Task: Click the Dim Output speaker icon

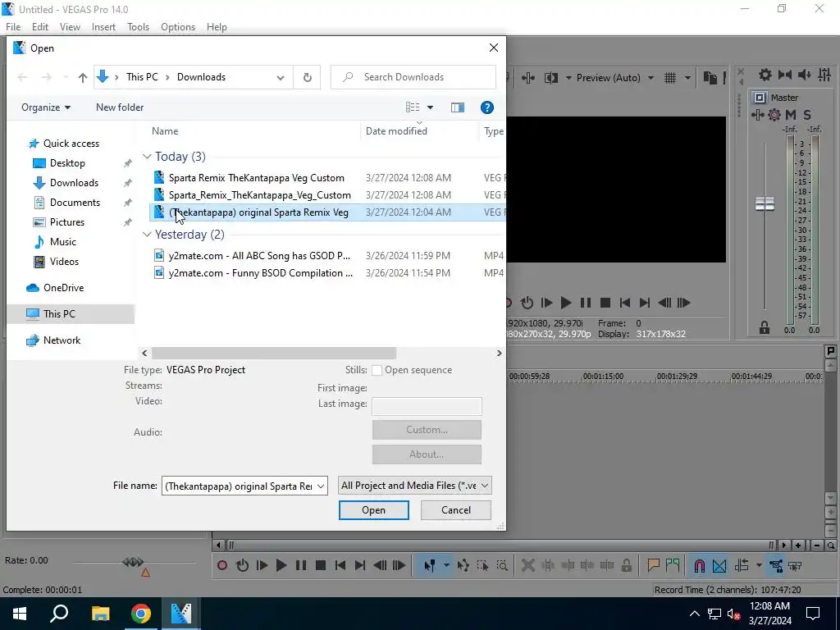Action: point(804,75)
